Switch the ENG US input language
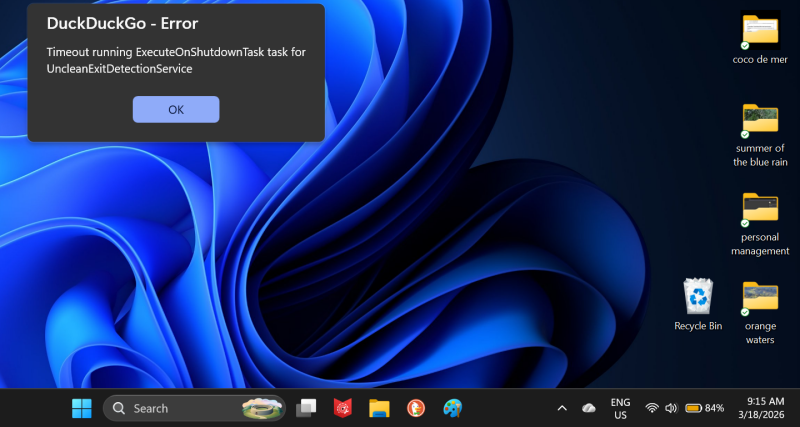Image resolution: width=800 pixels, height=427 pixels. tap(620, 408)
